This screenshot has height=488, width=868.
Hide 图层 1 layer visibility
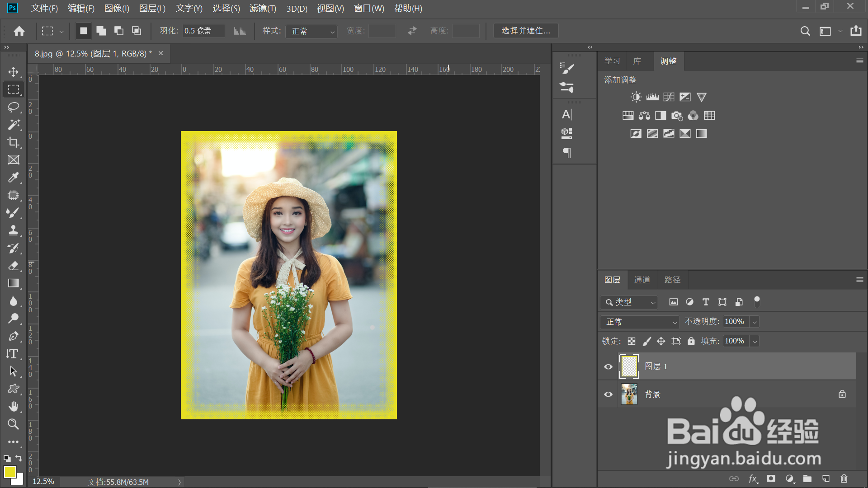[x=608, y=367]
